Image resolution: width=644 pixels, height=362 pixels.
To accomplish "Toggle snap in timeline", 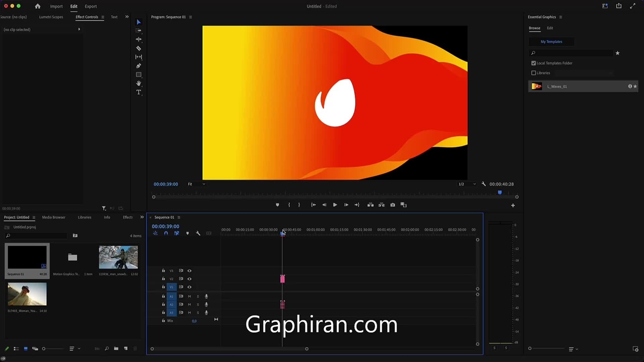I will [166, 233].
